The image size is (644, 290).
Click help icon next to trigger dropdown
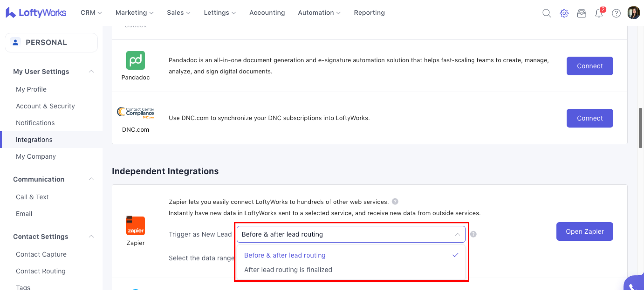(473, 234)
